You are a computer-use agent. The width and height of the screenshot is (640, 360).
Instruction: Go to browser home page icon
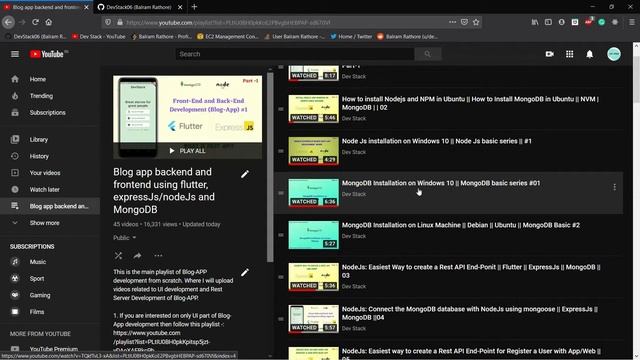click(49, 22)
